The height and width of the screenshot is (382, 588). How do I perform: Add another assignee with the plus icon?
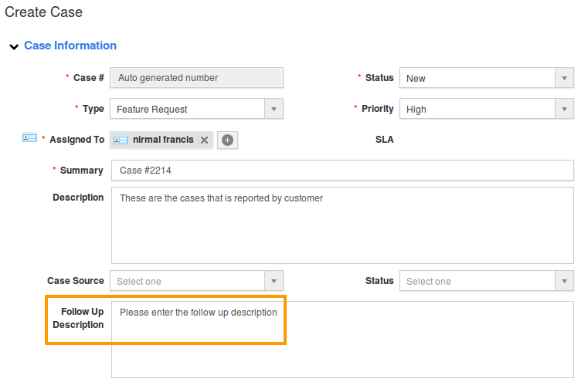(227, 140)
